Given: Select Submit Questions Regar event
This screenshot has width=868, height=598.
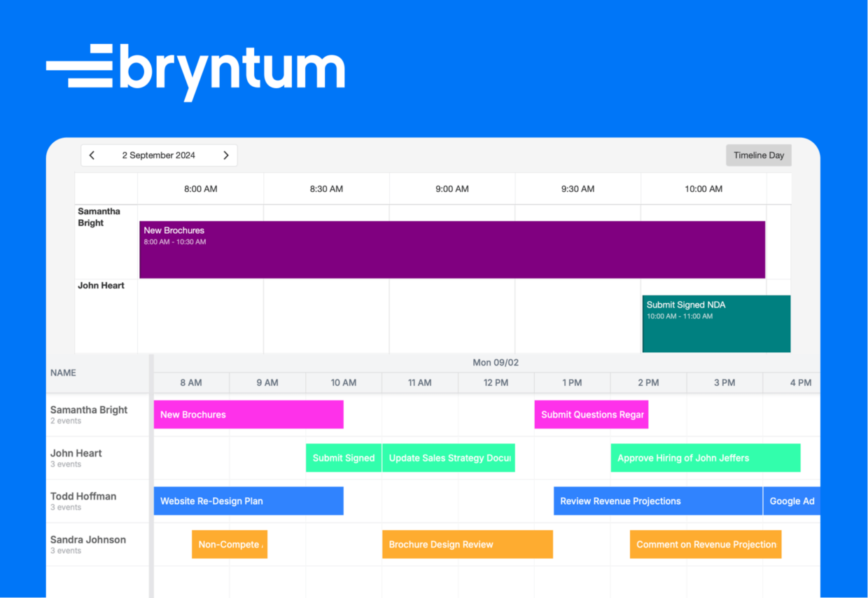Looking at the screenshot, I should (x=591, y=415).
